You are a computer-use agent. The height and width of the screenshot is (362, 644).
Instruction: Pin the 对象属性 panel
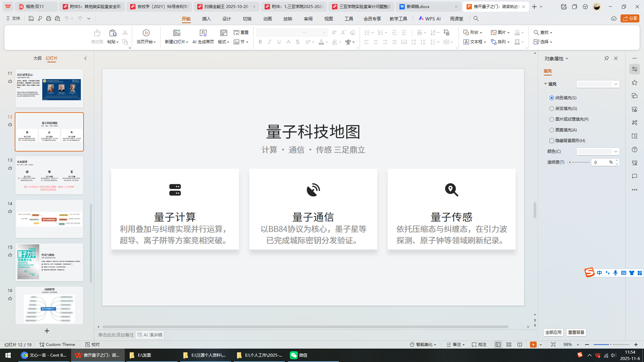(x=606, y=58)
